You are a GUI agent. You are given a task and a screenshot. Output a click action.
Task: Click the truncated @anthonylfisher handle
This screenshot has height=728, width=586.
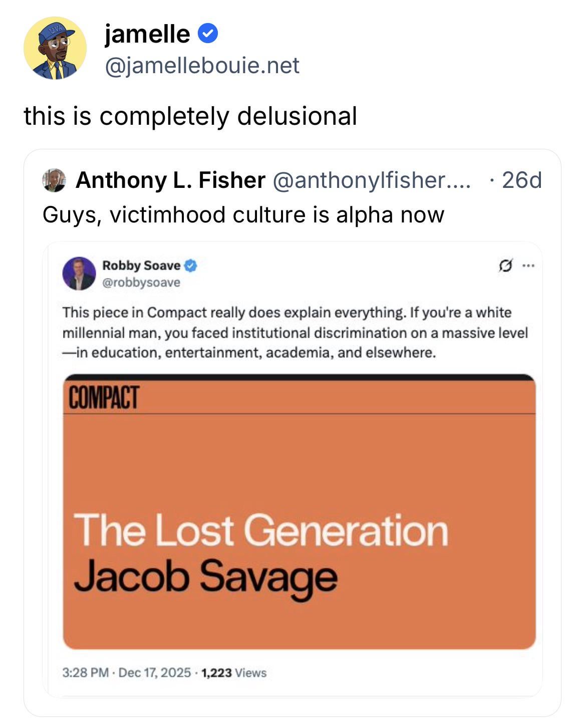pyautogui.click(x=371, y=180)
